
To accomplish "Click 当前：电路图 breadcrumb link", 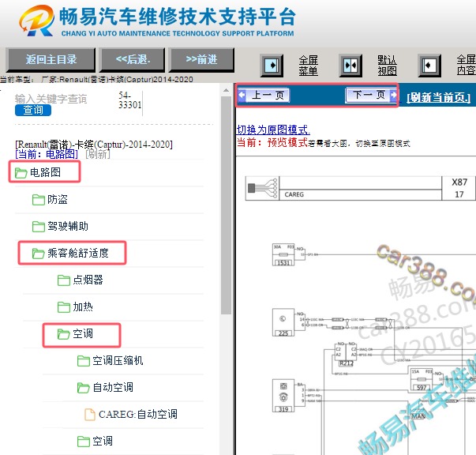I will 47,154.
